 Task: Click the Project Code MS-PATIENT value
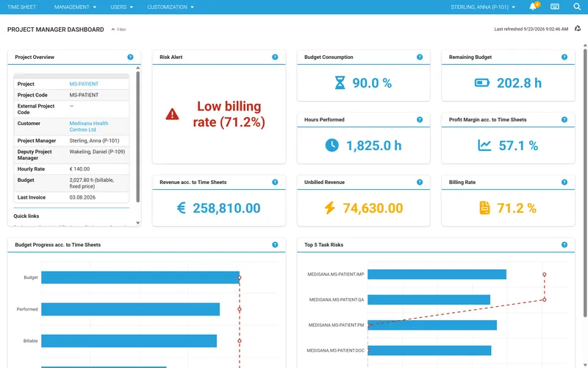point(84,95)
